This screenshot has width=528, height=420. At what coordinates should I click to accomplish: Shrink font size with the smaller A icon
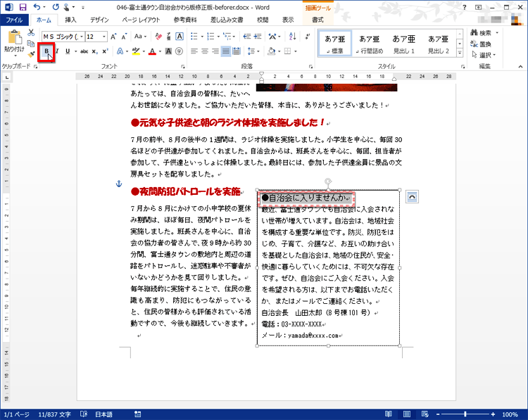124,37
